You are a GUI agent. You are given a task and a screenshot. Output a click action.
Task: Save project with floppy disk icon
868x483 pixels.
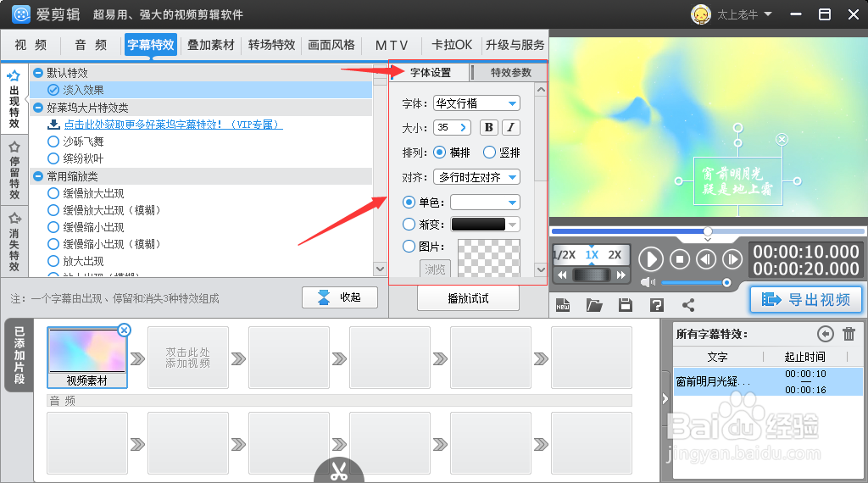(626, 305)
